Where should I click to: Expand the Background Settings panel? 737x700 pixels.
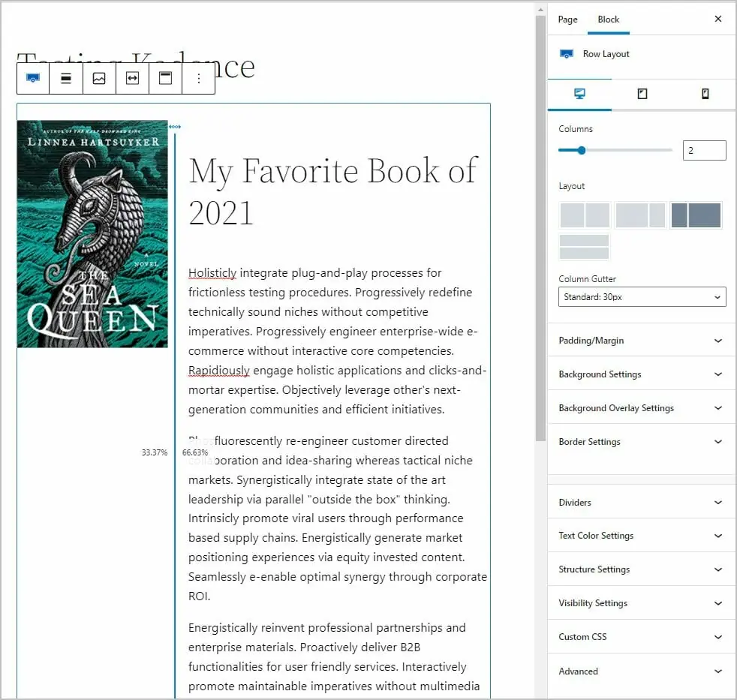pyautogui.click(x=642, y=374)
